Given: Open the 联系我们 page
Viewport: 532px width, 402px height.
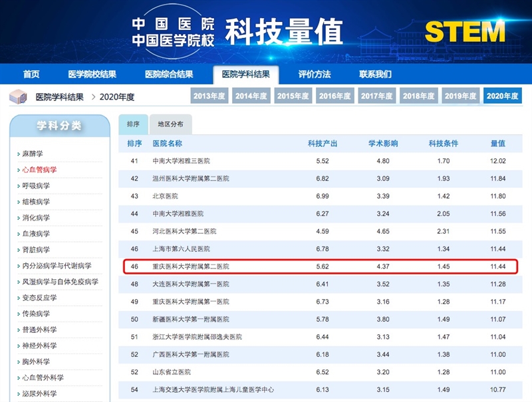Looking at the screenshot, I should pyautogui.click(x=375, y=74).
